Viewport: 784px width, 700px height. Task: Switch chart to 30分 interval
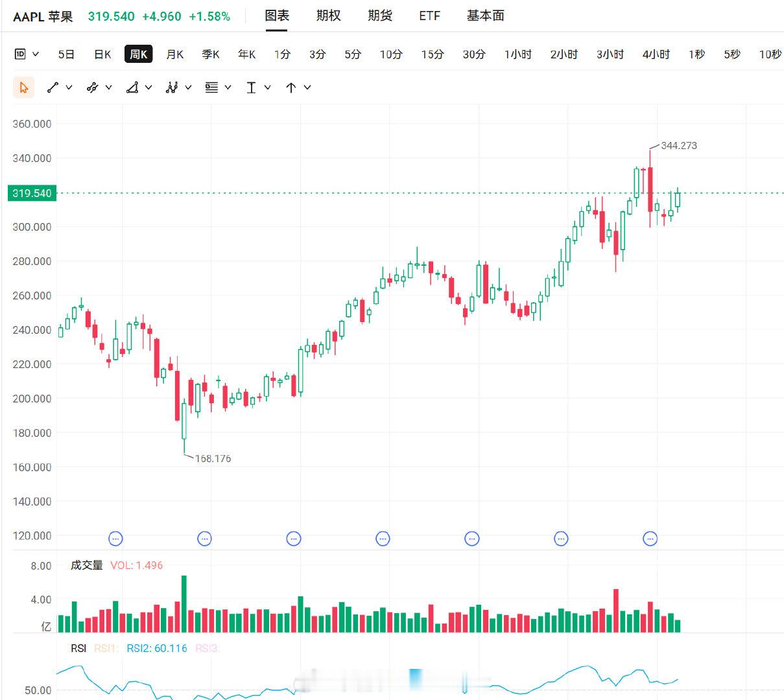[x=474, y=54]
